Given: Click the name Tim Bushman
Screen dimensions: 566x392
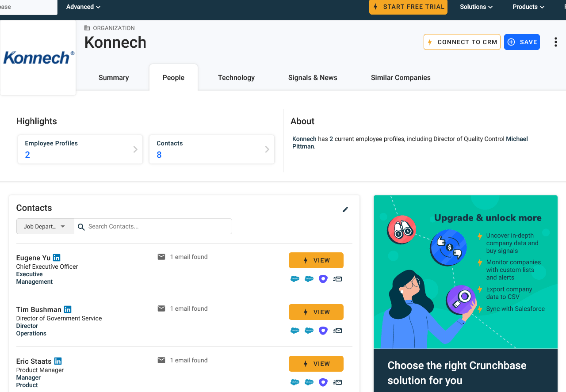Looking at the screenshot, I should (x=39, y=309).
